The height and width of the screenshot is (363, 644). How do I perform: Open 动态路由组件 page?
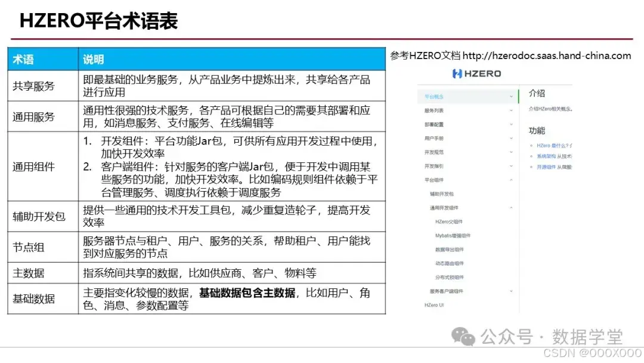pyautogui.click(x=450, y=263)
